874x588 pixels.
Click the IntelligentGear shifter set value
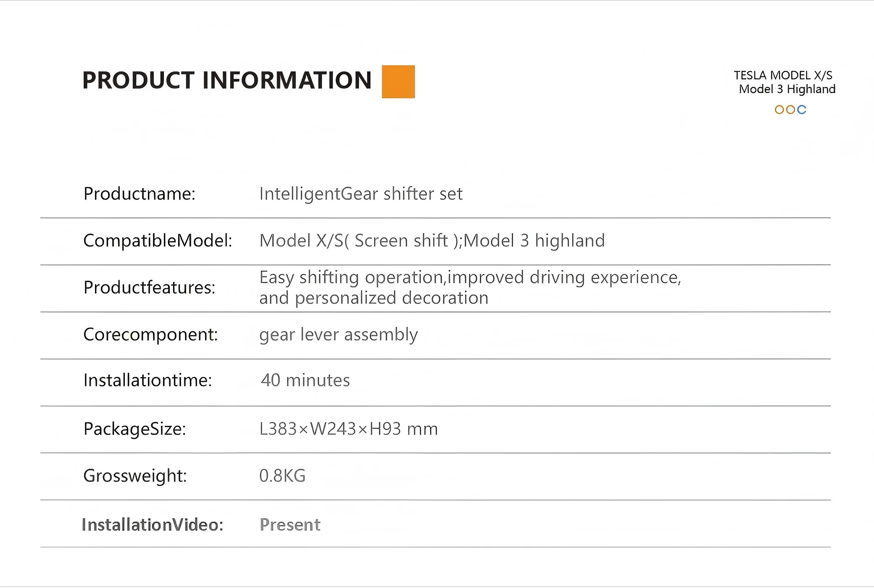(x=361, y=194)
